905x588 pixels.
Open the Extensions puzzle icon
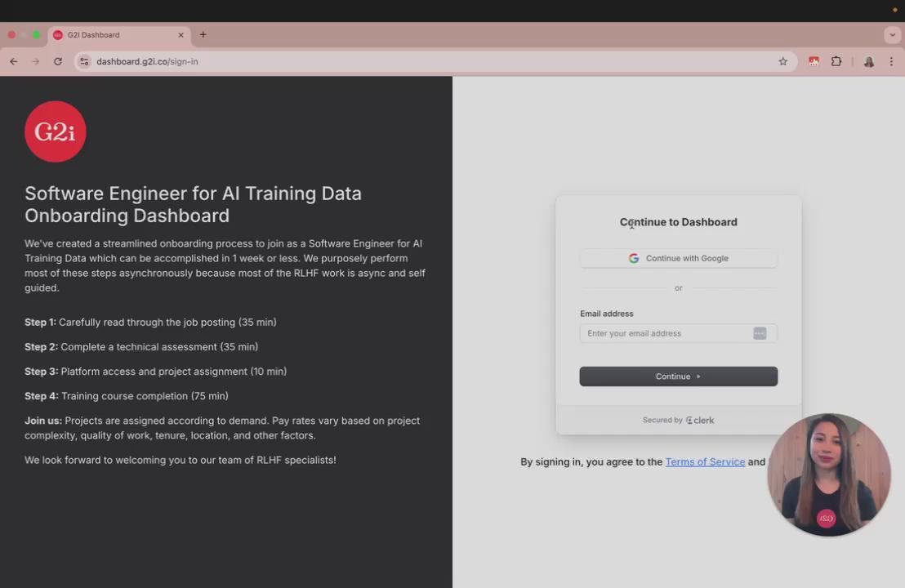pyautogui.click(x=836, y=61)
